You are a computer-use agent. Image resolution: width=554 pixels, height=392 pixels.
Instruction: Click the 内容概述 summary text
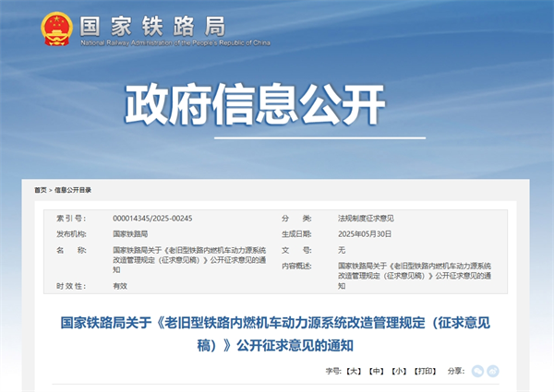pyautogui.click(x=415, y=276)
